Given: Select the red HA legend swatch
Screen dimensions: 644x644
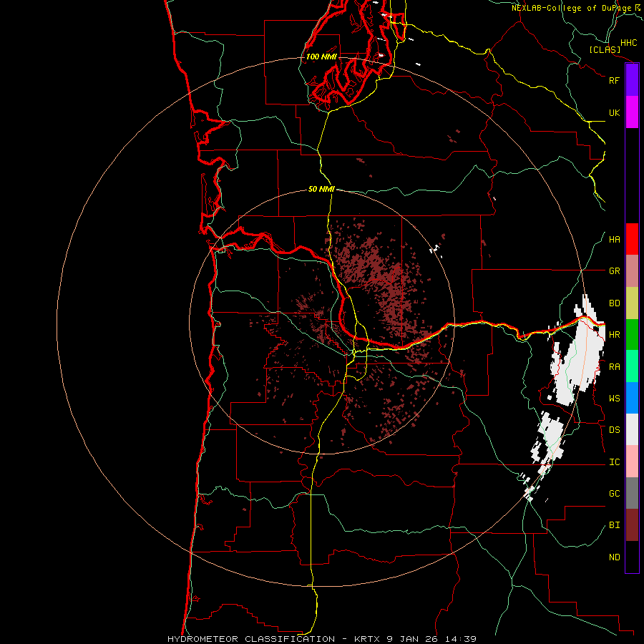Looking at the screenshot, I should click(632, 239).
